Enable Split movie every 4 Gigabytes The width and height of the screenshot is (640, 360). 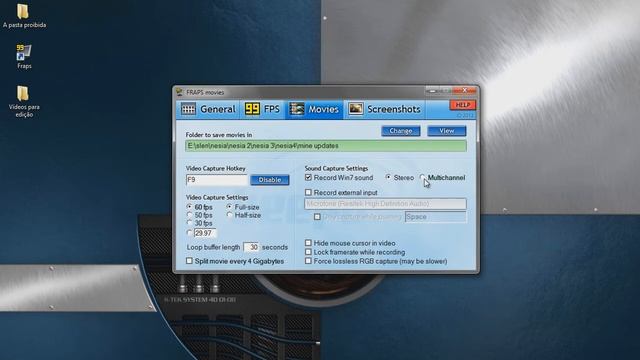[x=235, y=261]
